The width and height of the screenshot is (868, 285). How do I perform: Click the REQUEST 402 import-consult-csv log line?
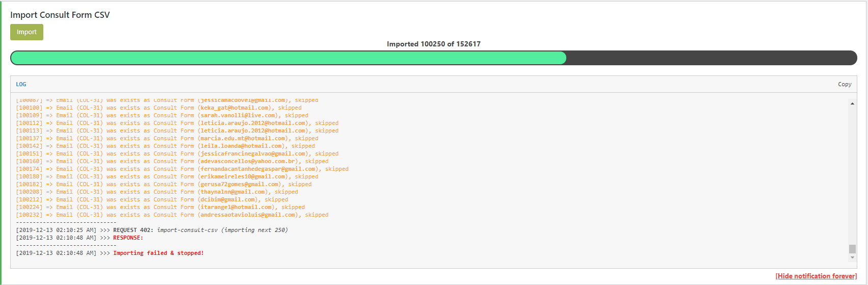pyautogui.click(x=200, y=230)
